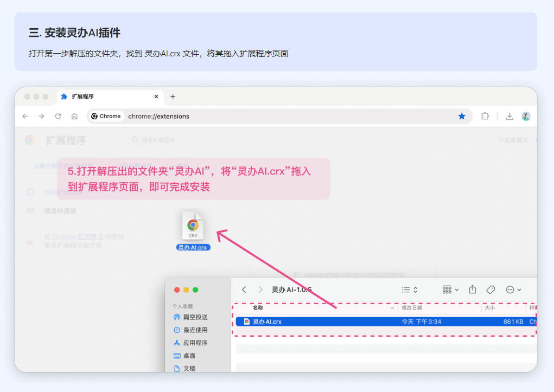
Task: Click the bookmark star in address bar
Action: pyautogui.click(x=462, y=116)
